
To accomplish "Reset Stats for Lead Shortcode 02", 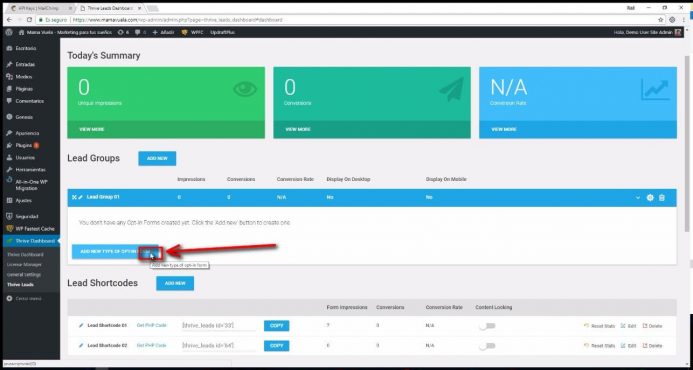I will tap(599, 346).
